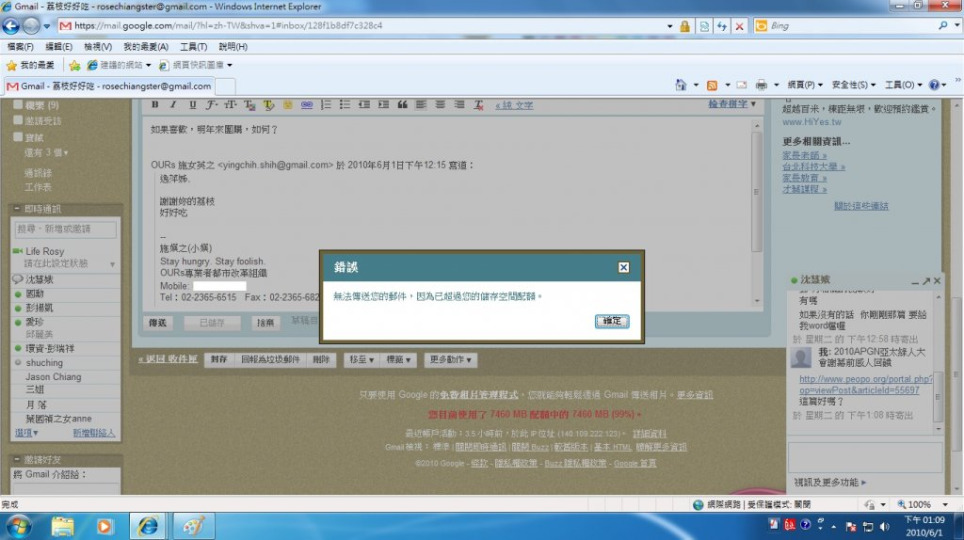Screen dimensions: 964x540
Task: Click the security lock icon
Action: pyautogui.click(x=684, y=26)
